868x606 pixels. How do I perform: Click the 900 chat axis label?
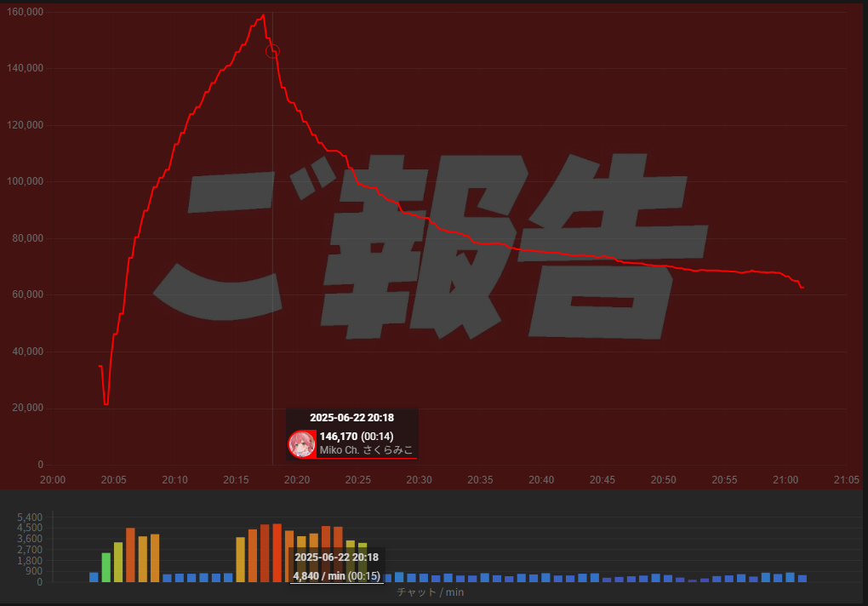coord(34,571)
